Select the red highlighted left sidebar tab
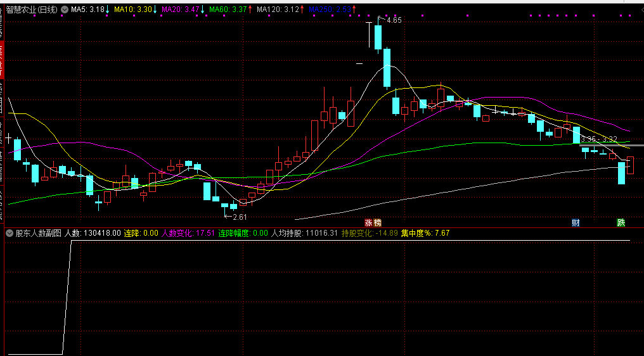This screenshot has height=356, width=644. coord(2,59)
